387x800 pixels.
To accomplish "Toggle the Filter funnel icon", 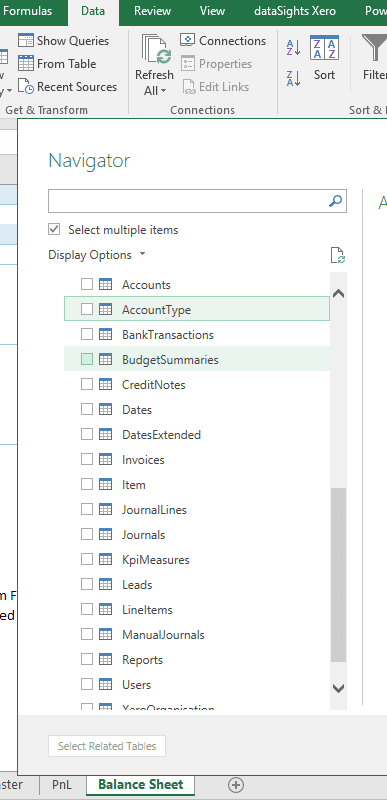I will coord(374,48).
